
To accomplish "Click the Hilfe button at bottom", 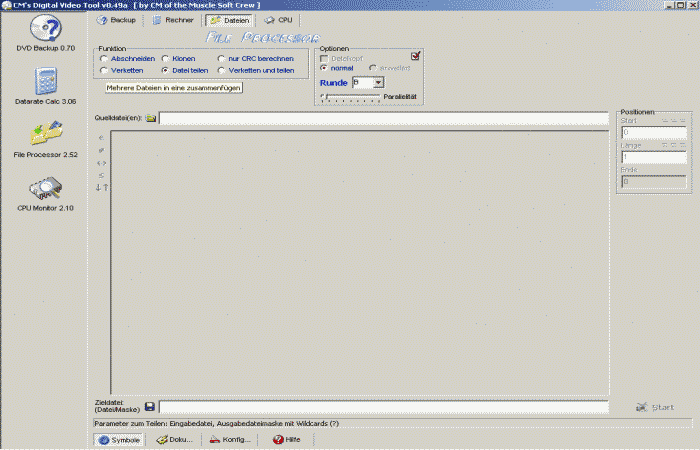I will pyautogui.click(x=286, y=440).
